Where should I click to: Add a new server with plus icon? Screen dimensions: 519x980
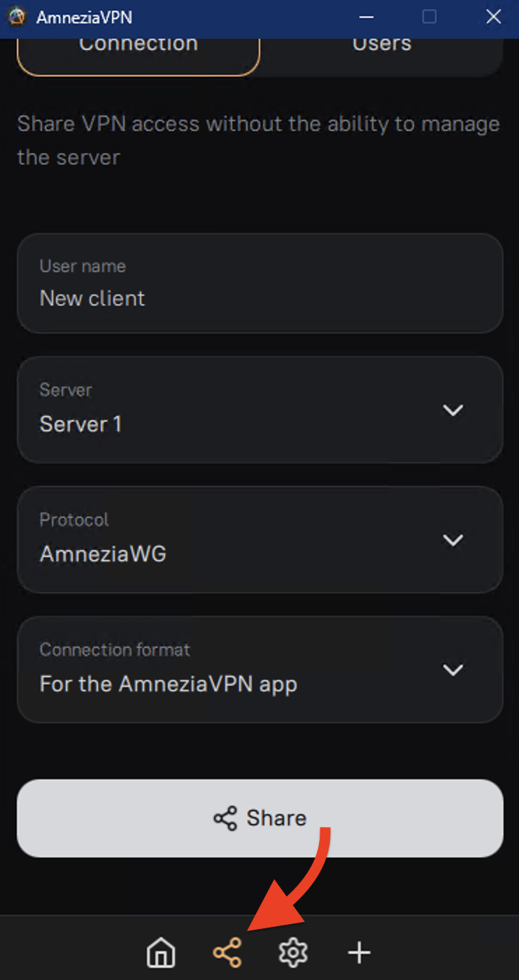pos(360,953)
